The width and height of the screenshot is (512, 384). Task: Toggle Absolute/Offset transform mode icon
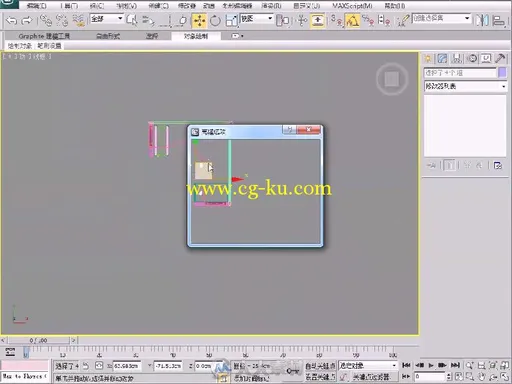point(99,366)
